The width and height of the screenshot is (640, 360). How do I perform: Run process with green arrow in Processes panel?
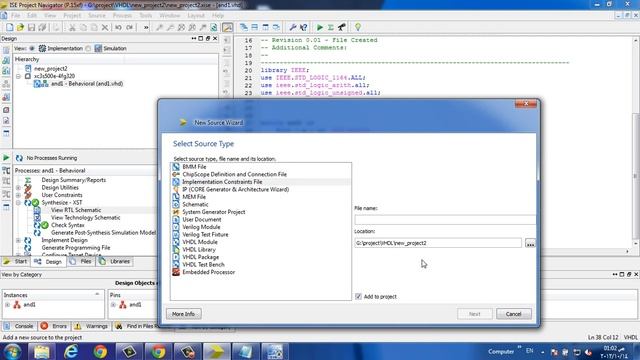click(x=6, y=158)
